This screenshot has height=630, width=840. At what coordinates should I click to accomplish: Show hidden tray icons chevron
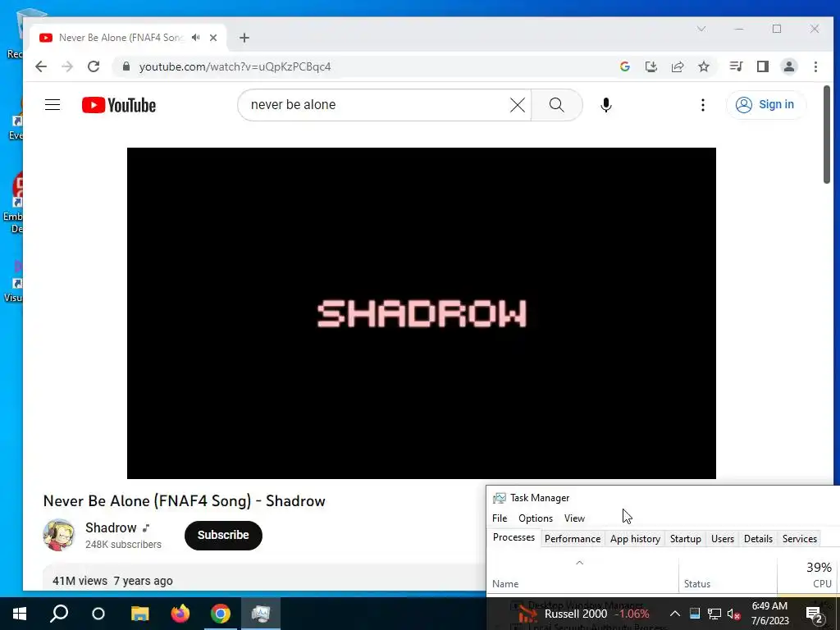tap(675, 614)
